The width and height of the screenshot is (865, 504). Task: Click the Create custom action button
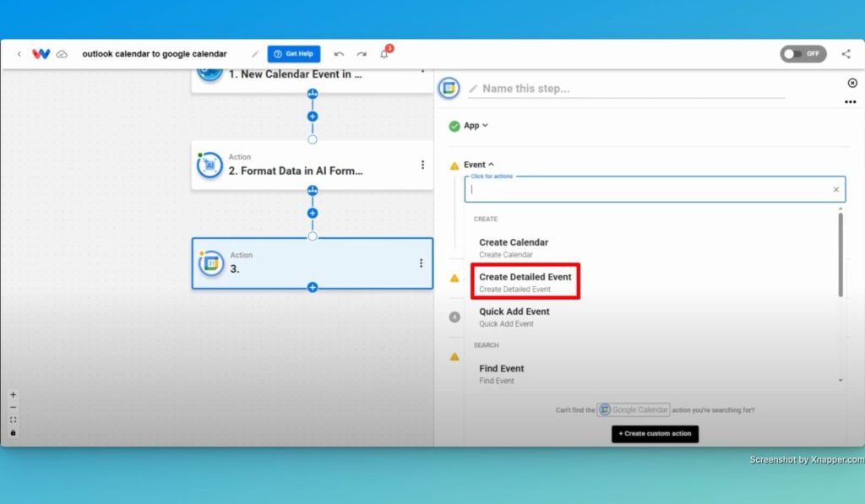[655, 434]
